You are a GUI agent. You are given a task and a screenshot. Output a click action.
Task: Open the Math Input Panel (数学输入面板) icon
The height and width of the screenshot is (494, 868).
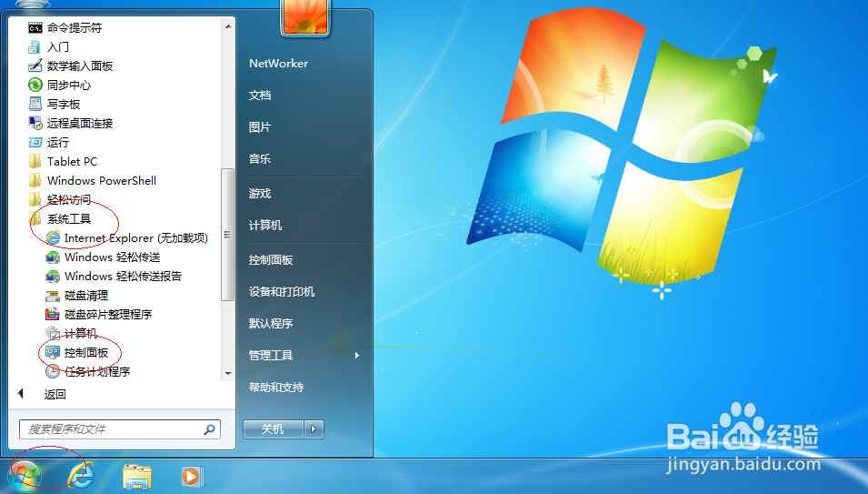pyautogui.click(x=35, y=66)
